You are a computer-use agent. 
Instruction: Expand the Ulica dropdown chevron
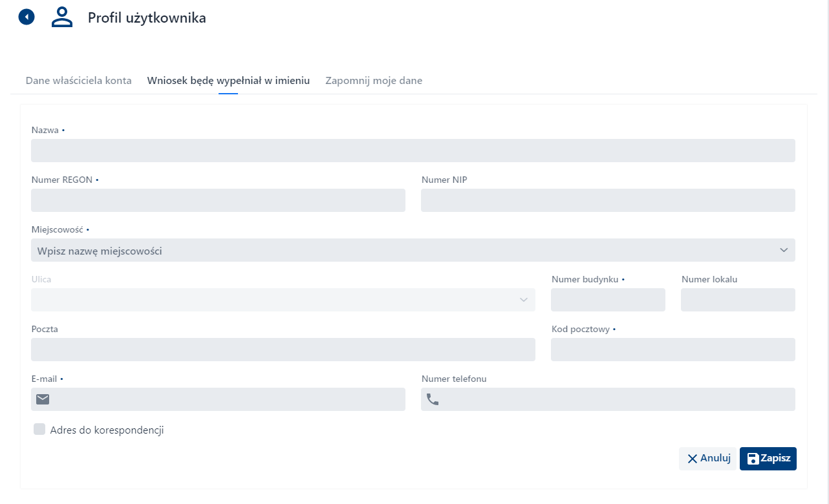pyautogui.click(x=524, y=300)
